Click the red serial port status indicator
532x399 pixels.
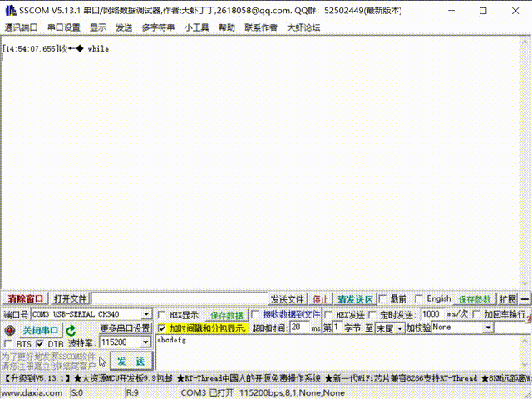point(10,330)
